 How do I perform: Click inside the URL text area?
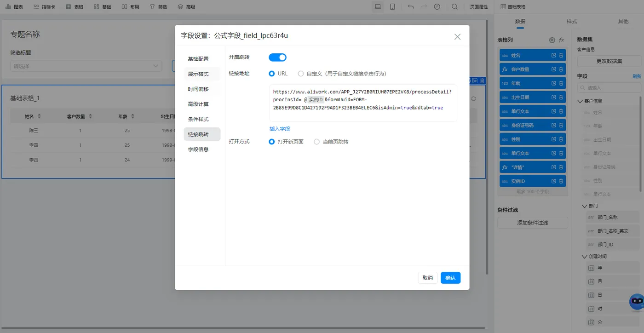[363, 103]
